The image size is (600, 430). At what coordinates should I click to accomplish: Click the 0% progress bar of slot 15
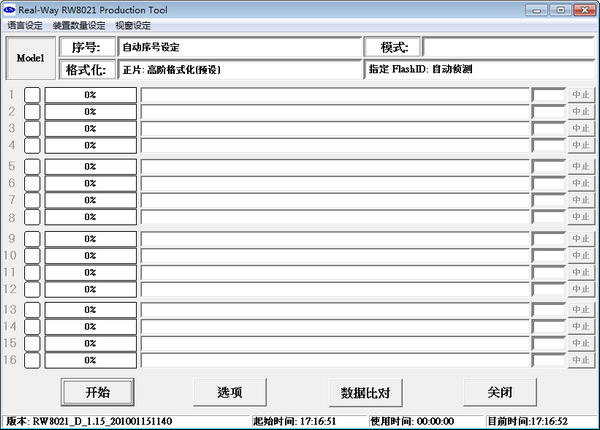[x=90, y=343]
